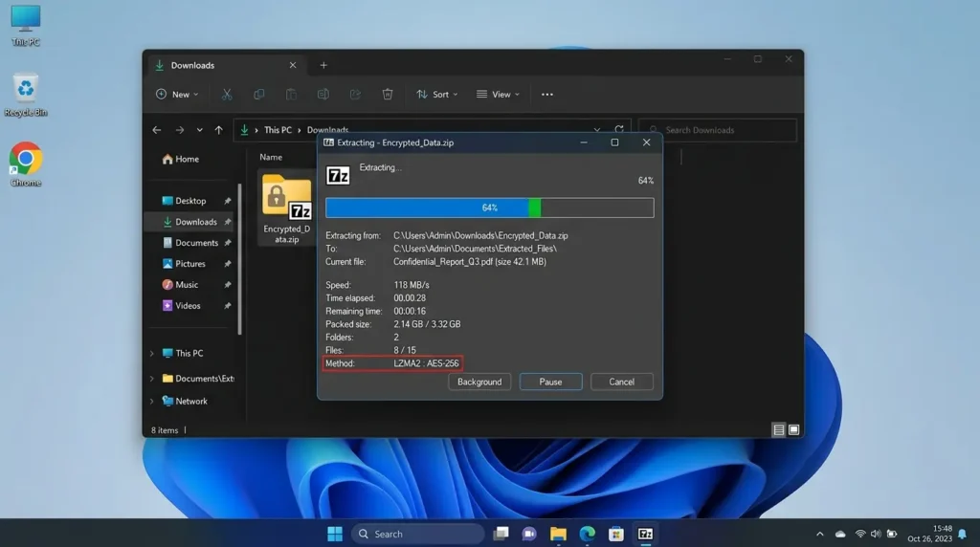Add a new tab in File Explorer
The image size is (980, 547).
point(323,65)
